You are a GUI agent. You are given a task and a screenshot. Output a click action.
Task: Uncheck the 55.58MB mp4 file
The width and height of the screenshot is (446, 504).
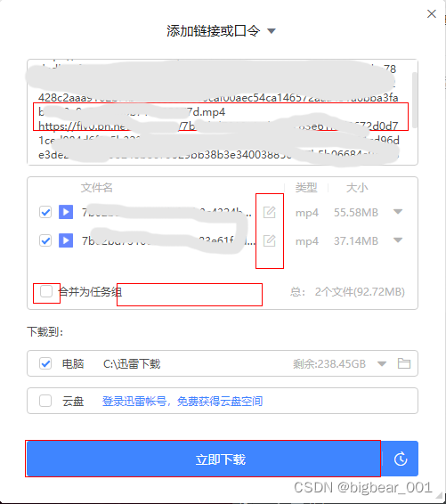(x=45, y=212)
